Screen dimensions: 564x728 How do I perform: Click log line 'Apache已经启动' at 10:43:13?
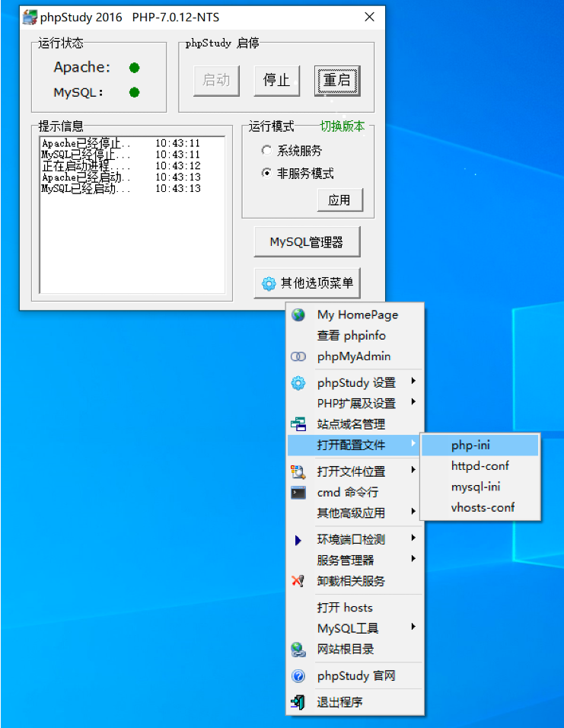click(x=121, y=177)
